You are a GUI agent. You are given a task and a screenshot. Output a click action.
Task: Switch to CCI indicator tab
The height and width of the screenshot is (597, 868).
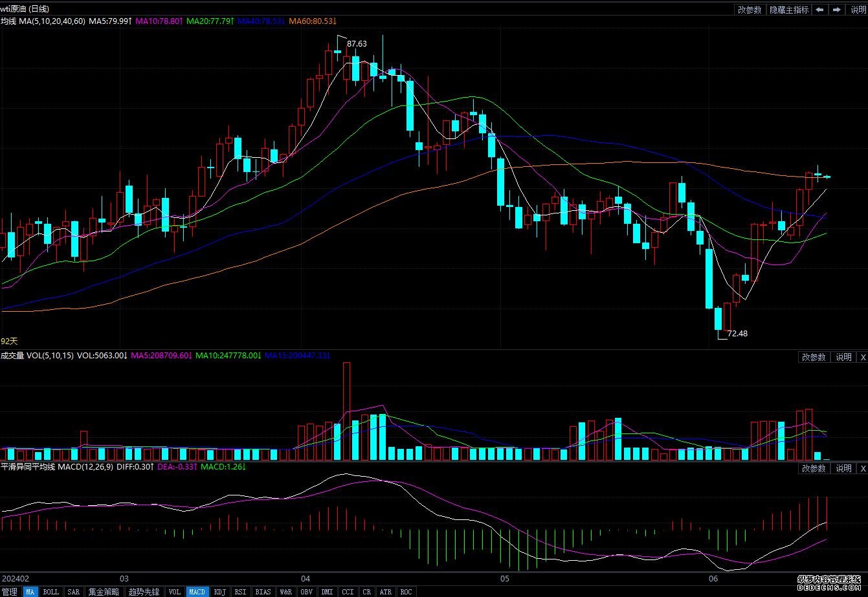(x=348, y=592)
